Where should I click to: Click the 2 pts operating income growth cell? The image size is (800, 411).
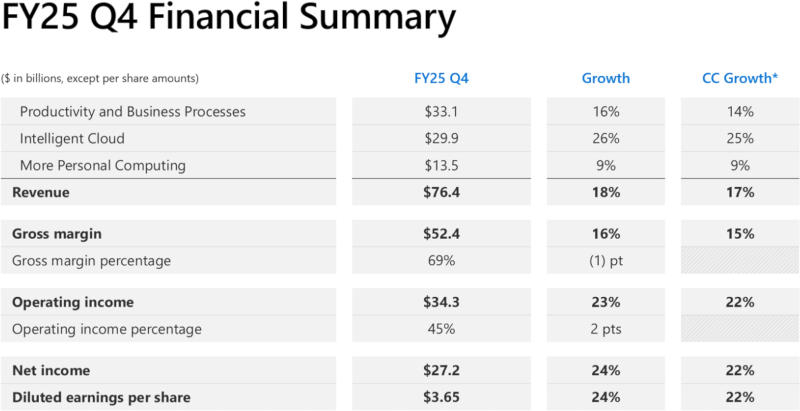tap(606, 329)
